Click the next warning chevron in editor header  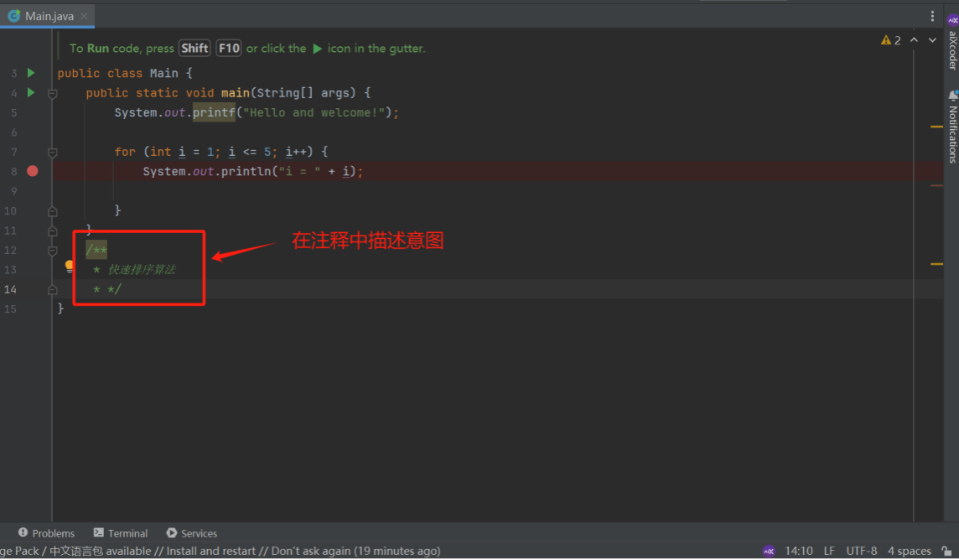[931, 39]
